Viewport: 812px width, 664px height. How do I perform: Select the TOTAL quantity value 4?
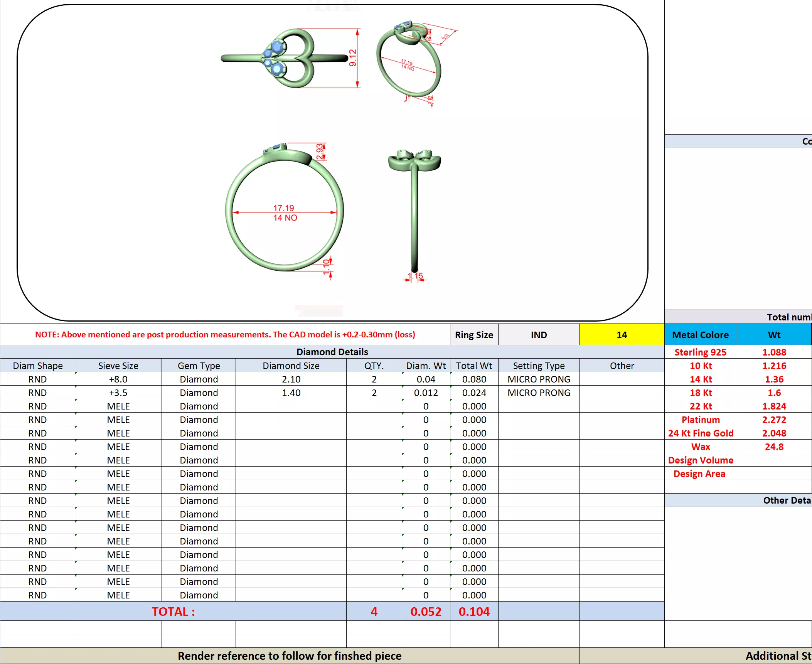coord(374,611)
